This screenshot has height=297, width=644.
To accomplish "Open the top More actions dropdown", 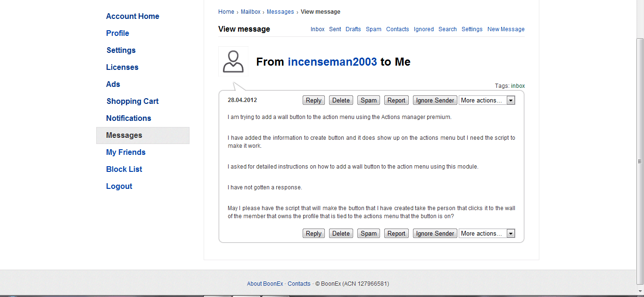I will coord(487,100).
